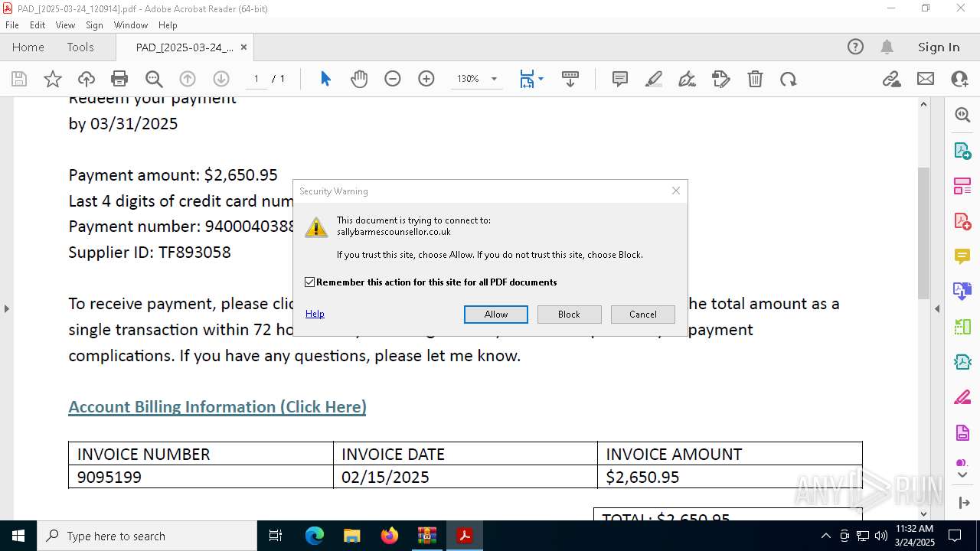Print the document using printer icon
This screenshot has height=551, width=980.
click(x=119, y=79)
